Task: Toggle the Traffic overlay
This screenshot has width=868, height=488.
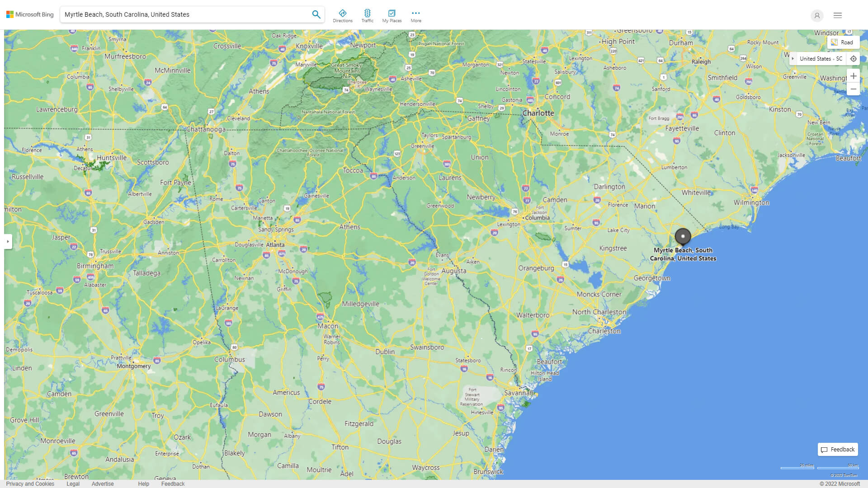Action: coord(368,15)
